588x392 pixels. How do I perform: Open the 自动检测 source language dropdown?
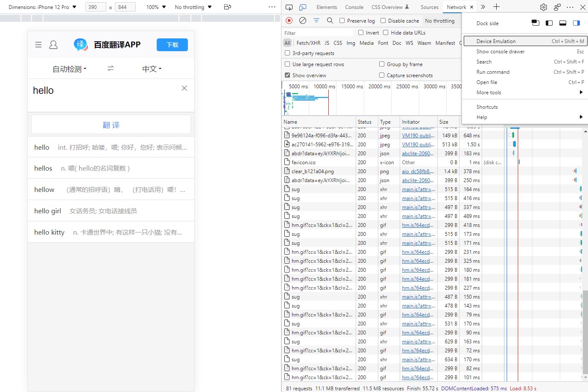(70, 69)
